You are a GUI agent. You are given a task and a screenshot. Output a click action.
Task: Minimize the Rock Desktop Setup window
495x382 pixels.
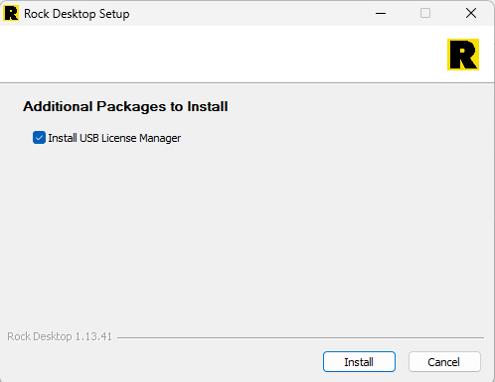(x=381, y=14)
